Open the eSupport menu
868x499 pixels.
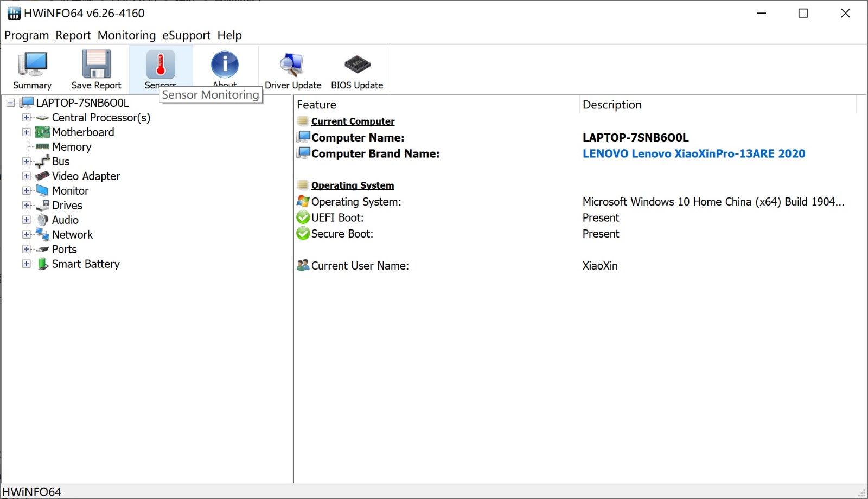click(x=186, y=35)
